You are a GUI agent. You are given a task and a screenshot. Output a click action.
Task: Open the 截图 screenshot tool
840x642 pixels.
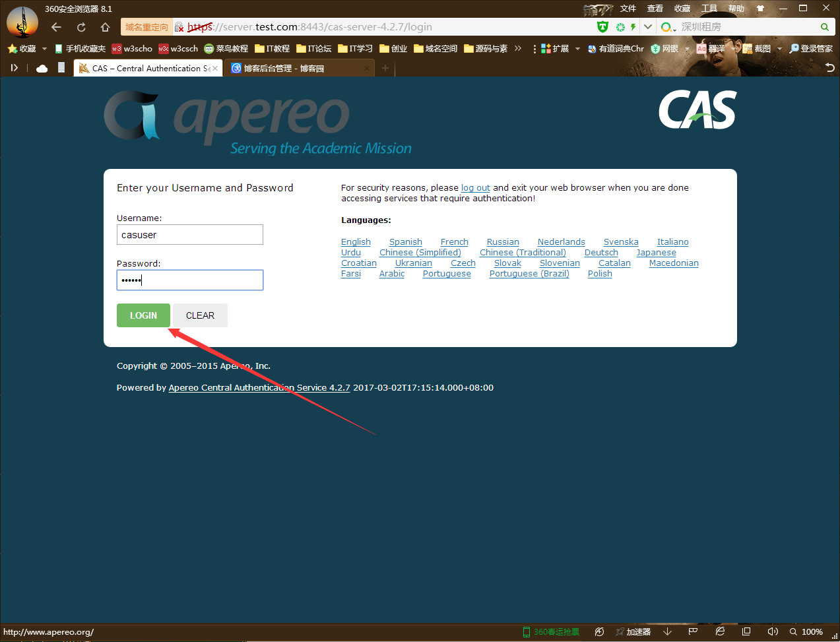click(x=757, y=49)
